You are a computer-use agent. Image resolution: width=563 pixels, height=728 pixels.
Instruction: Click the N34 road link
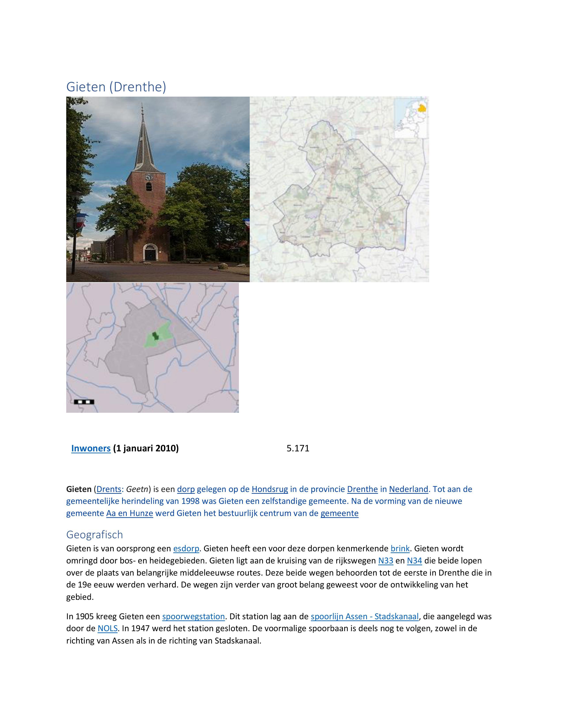click(x=414, y=561)
